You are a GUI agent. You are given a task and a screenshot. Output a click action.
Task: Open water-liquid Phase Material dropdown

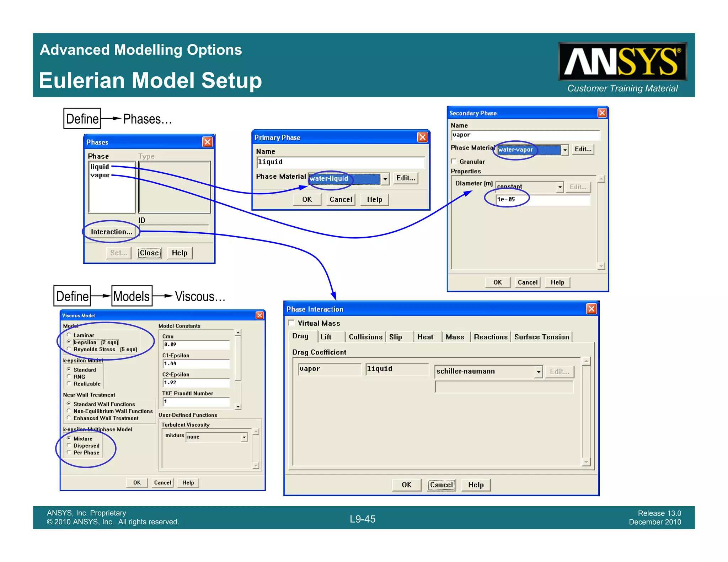point(385,179)
